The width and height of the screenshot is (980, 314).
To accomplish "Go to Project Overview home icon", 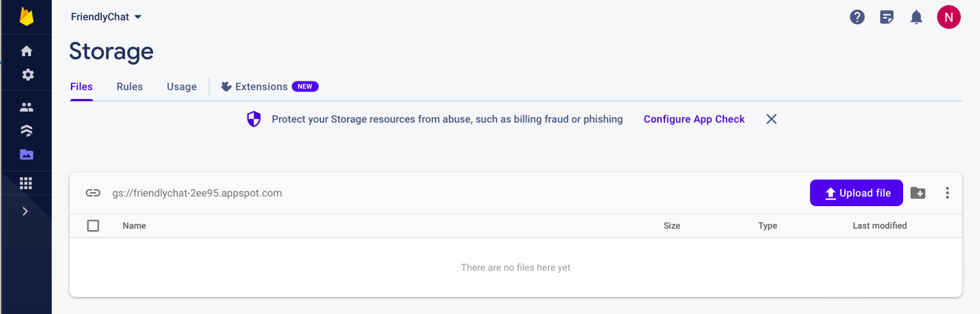I will click(26, 51).
